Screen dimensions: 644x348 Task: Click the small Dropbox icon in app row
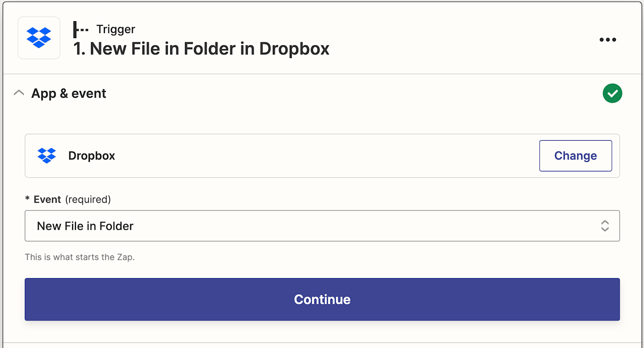(46, 156)
